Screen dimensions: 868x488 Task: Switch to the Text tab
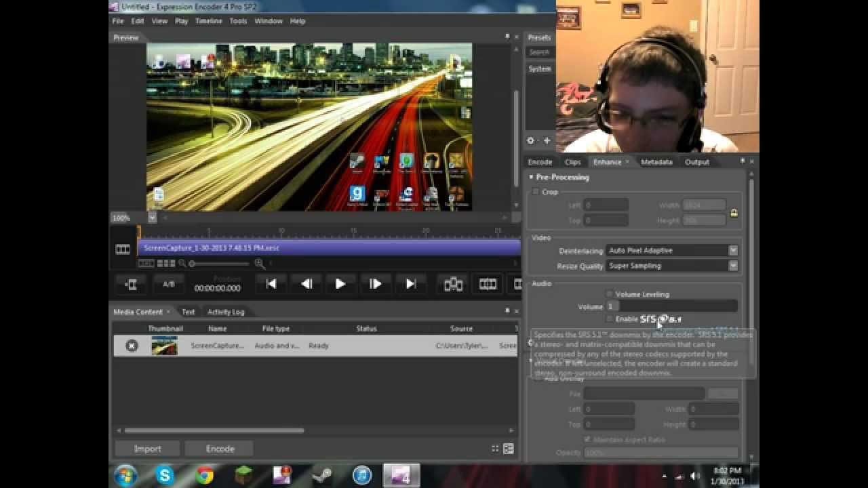point(189,312)
